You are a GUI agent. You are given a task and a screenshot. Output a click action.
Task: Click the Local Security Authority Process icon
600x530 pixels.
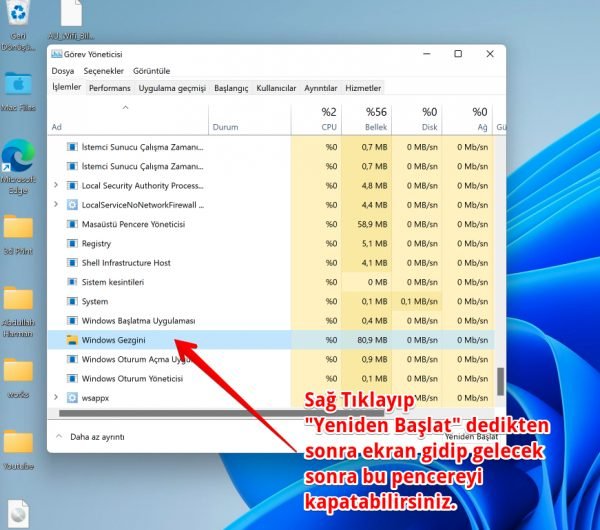(x=72, y=186)
